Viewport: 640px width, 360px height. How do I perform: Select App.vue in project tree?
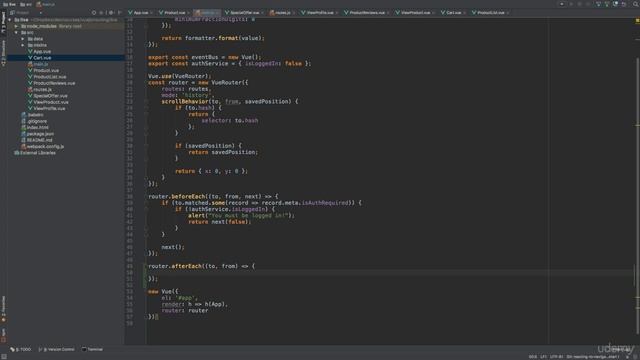(39, 51)
